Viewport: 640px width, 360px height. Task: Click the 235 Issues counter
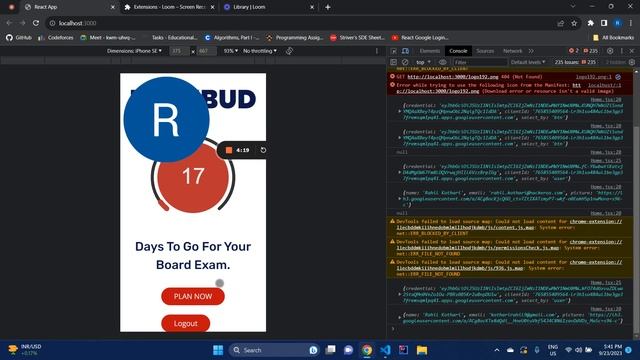574,62
